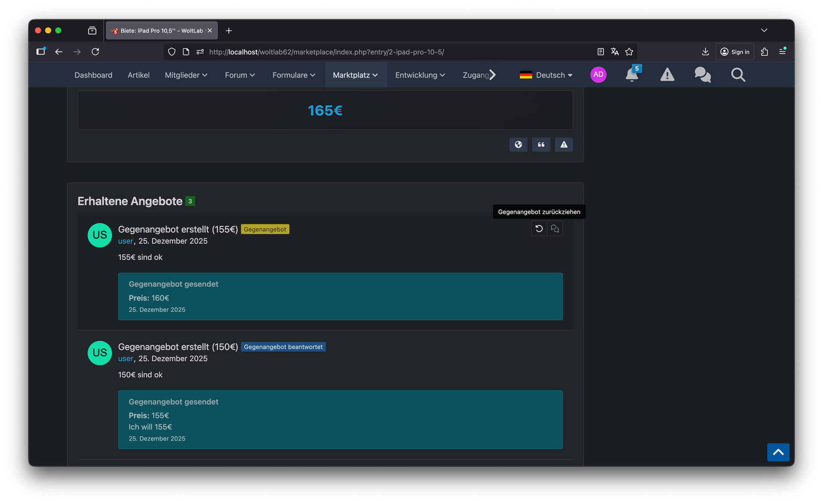This screenshot has width=823, height=504.
Task: Click the share globe icon
Action: pos(518,144)
